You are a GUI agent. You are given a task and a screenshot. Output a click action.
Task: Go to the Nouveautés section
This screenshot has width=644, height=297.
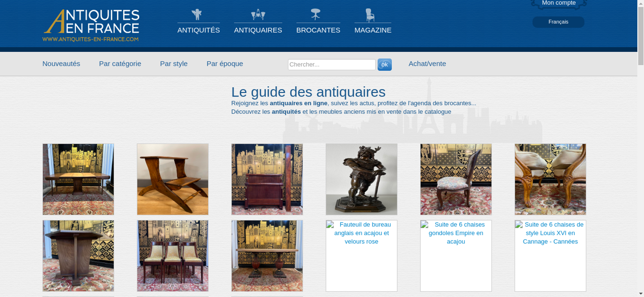point(61,64)
